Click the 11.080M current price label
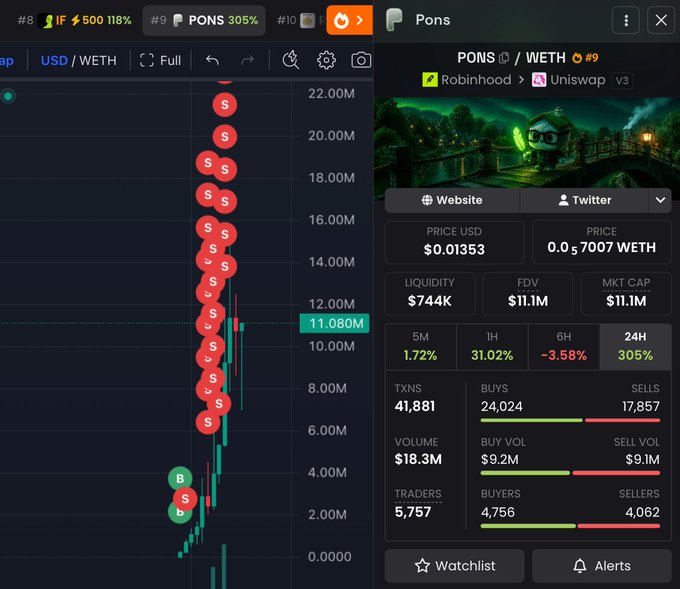Image resolution: width=680 pixels, height=589 pixels. [x=334, y=324]
